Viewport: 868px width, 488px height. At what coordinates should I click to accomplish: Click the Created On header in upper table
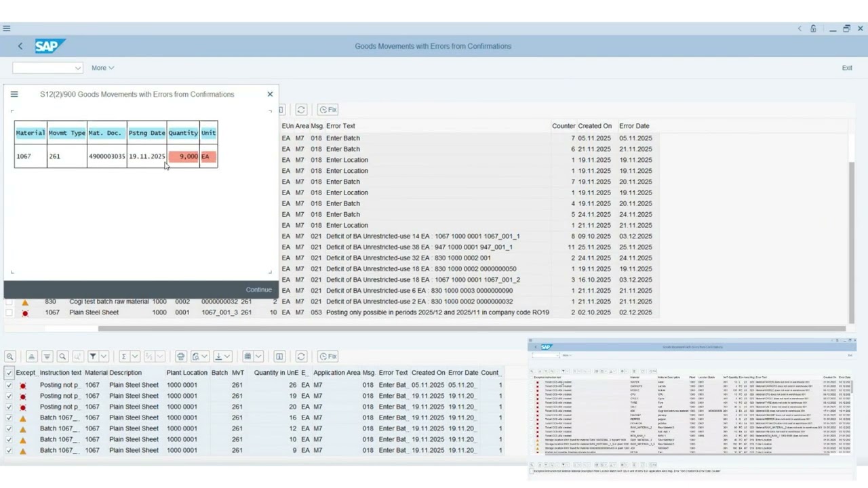pyautogui.click(x=595, y=126)
